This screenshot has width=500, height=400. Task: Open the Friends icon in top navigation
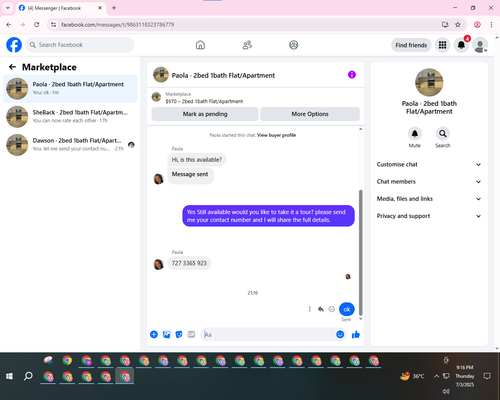(x=247, y=45)
